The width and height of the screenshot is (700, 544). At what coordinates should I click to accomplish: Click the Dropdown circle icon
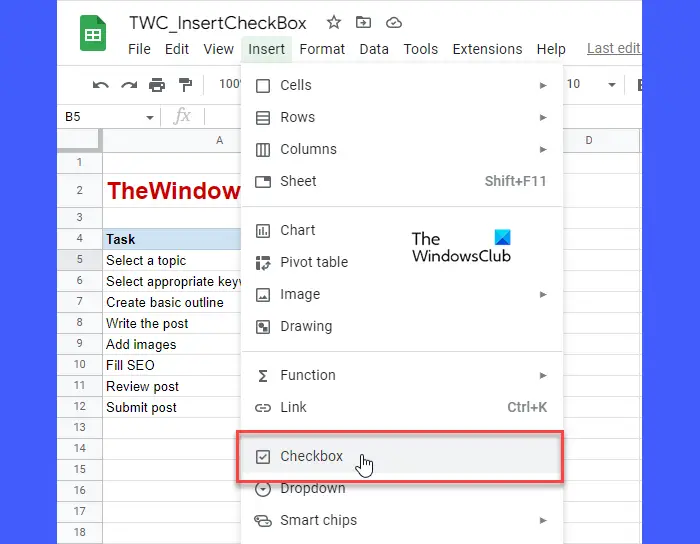coord(262,489)
